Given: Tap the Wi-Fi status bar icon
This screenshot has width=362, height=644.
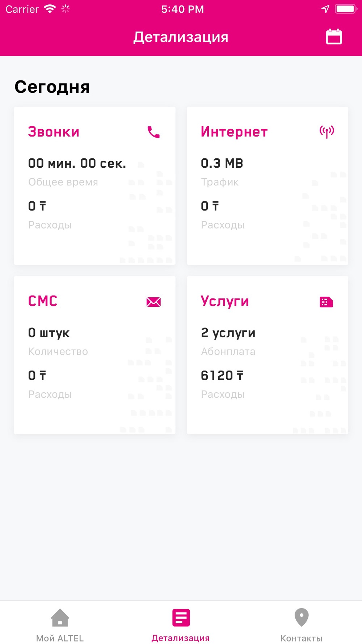Looking at the screenshot, I should pos(50,9).
